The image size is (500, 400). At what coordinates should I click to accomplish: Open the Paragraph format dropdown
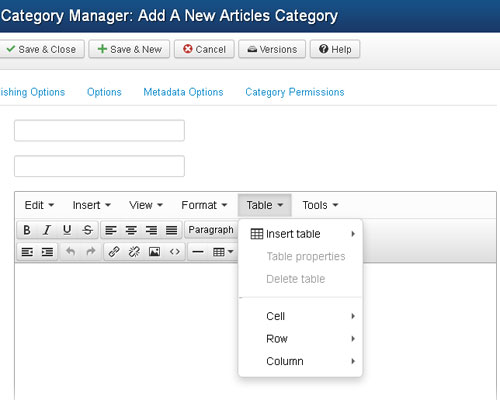(211, 230)
